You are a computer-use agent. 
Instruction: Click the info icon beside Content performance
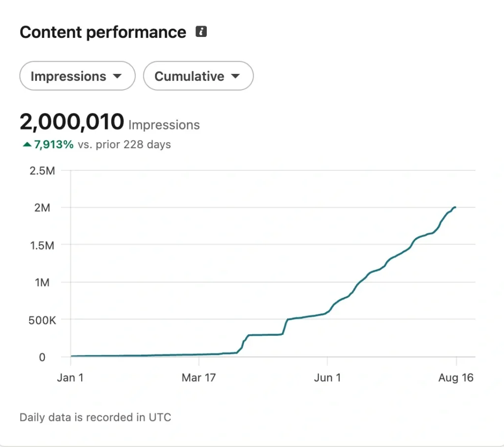[201, 32]
